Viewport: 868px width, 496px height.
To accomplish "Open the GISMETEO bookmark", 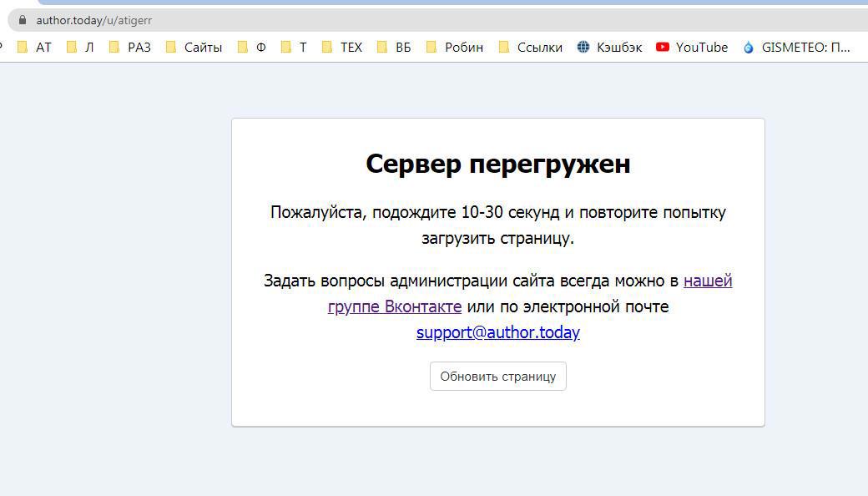I will tap(795, 48).
